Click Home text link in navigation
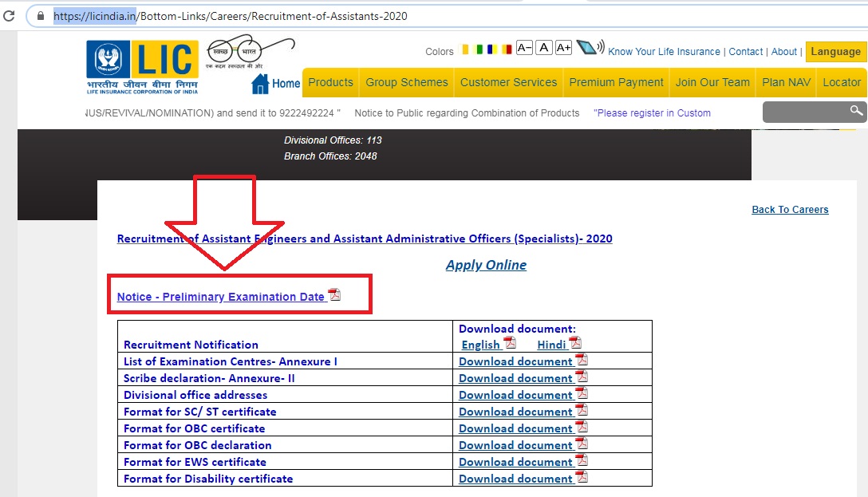Viewport: 868px width, 497px height. [x=286, y=84]
